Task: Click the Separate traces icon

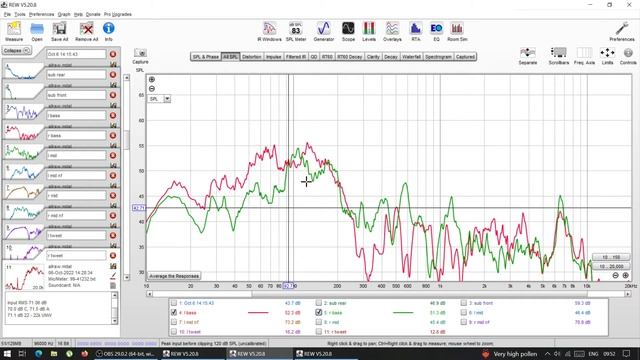Action: click(x=527, y=56)
